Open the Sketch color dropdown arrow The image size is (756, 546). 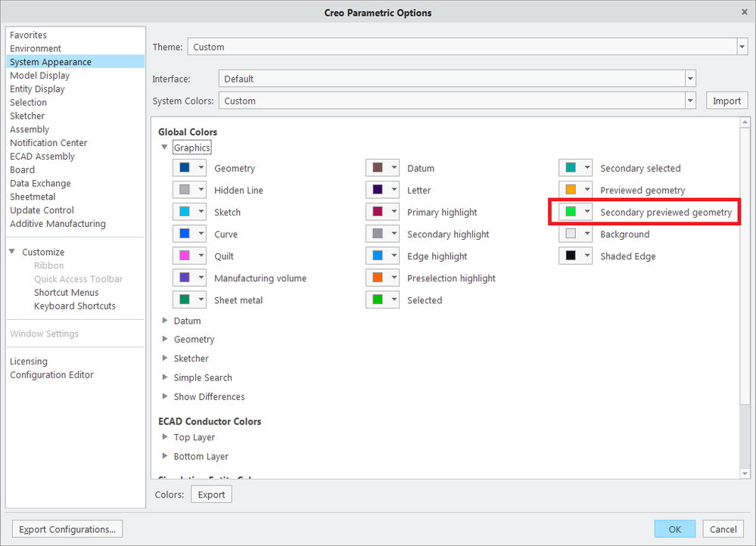click(201, 213)
